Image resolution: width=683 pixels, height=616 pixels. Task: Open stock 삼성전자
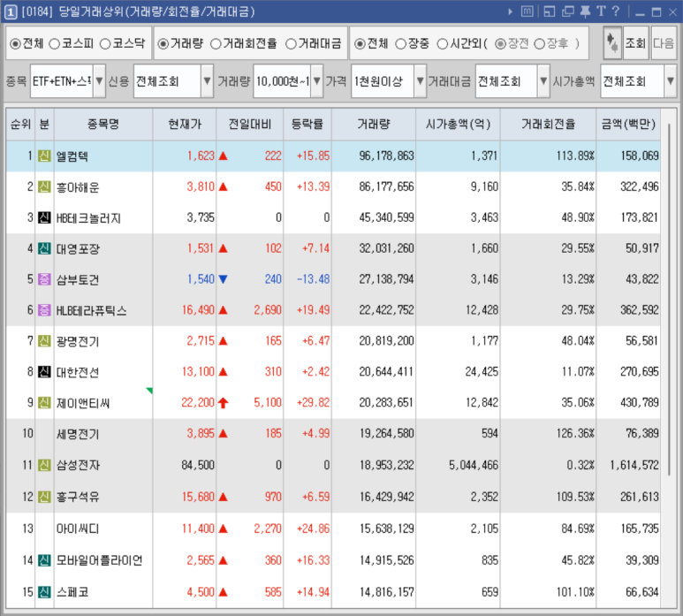click(78, 465)
